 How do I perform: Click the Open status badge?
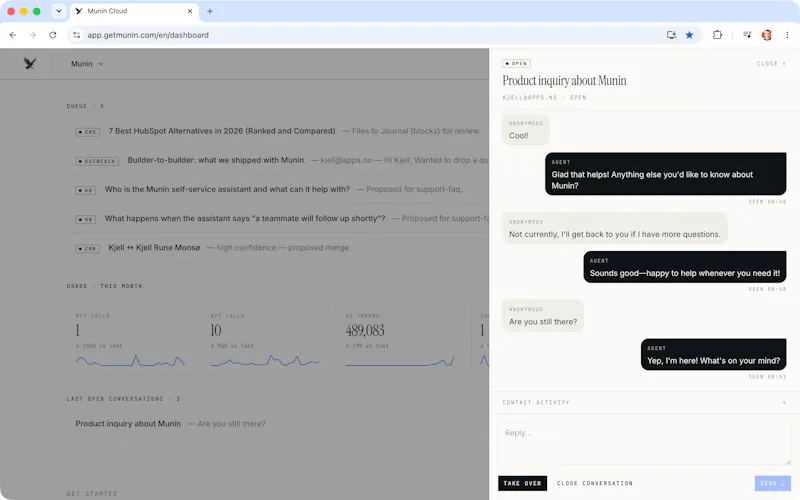point(516,64)
